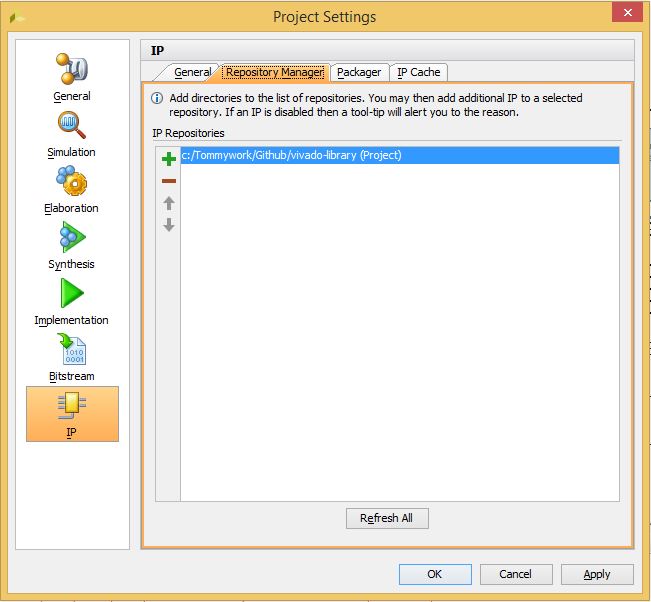
Task: Select the Simulation settings icon
Action: (72, 133)
